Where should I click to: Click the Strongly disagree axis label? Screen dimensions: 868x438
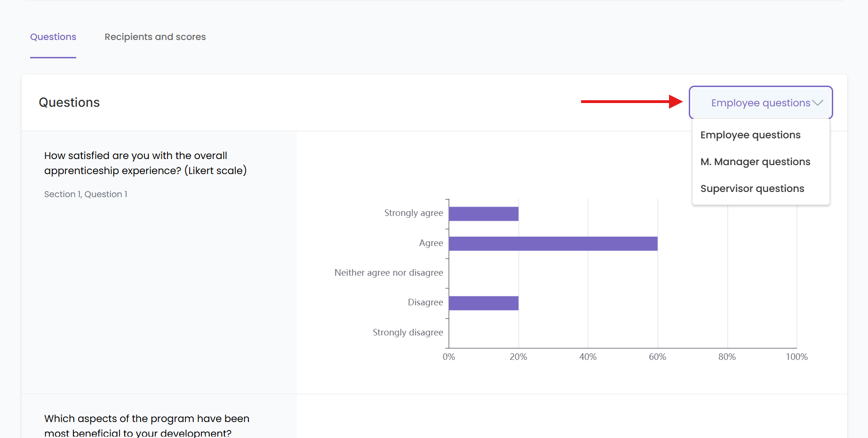coord(407,332)
